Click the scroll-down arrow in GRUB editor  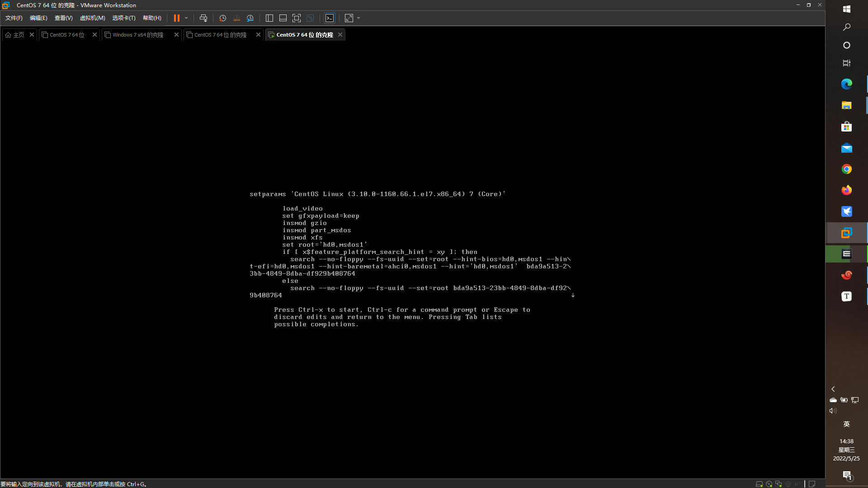click(573, 295)
